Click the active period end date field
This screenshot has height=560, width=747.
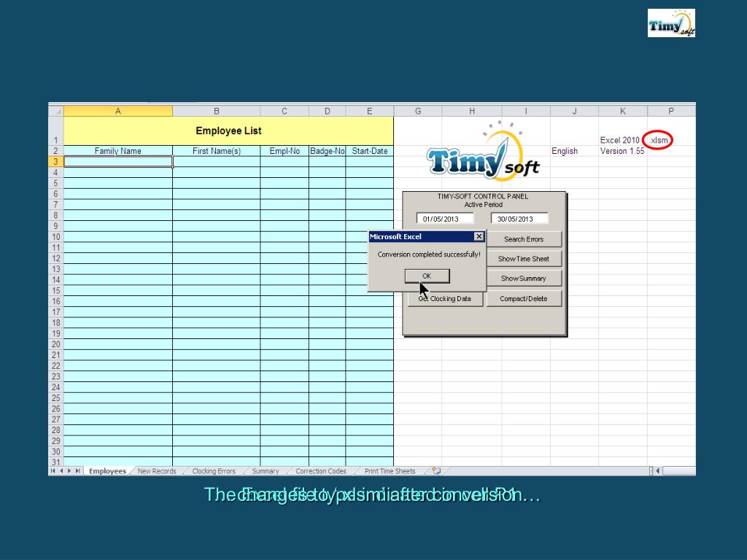click(x=519, y=219)
